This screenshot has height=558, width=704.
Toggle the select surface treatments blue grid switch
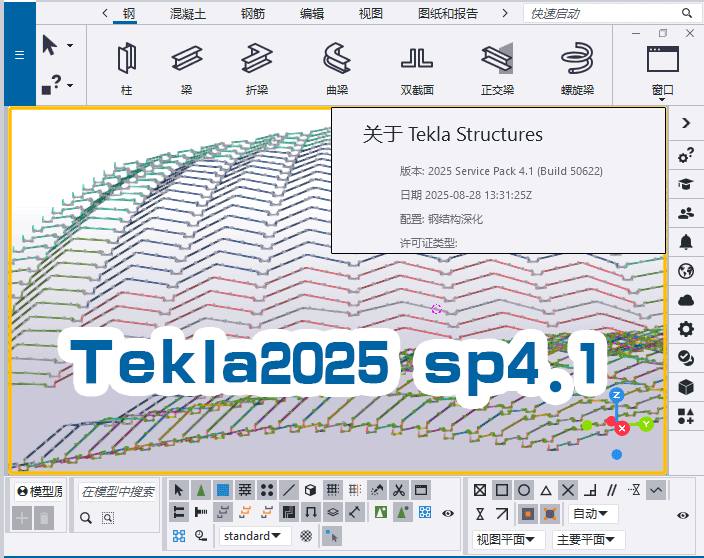[223, 490]
